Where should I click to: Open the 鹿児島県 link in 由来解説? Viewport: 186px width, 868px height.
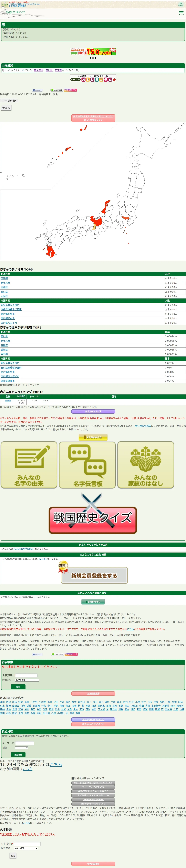coord(39,70)
